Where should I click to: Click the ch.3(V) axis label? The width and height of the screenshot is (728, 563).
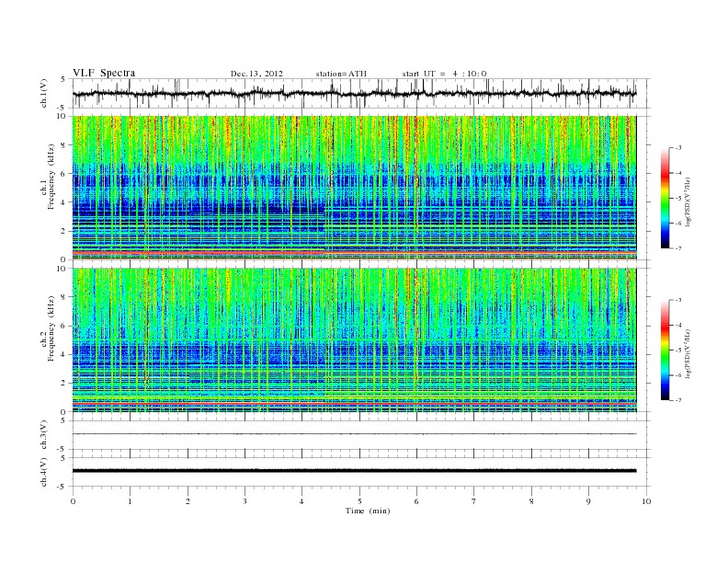click(44, 435)
